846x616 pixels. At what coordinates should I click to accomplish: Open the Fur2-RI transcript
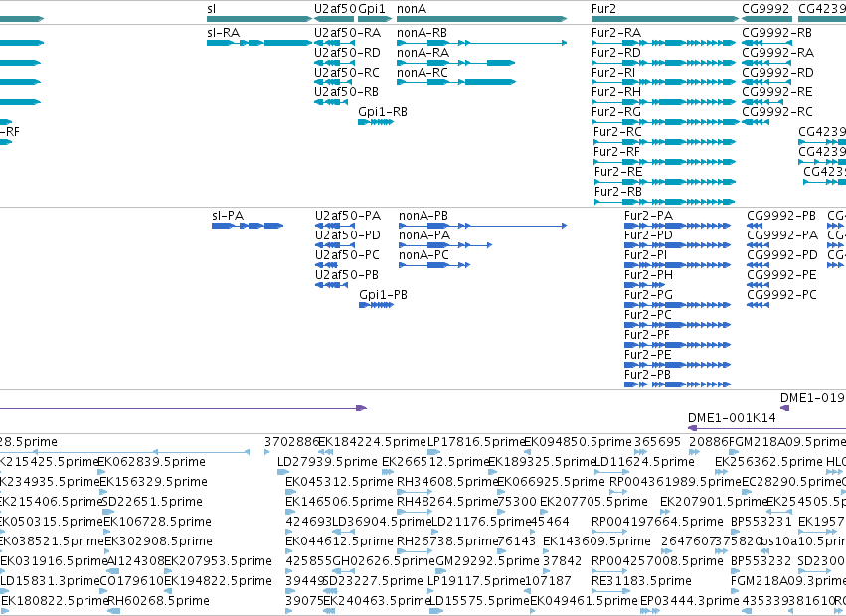(613, 73)
